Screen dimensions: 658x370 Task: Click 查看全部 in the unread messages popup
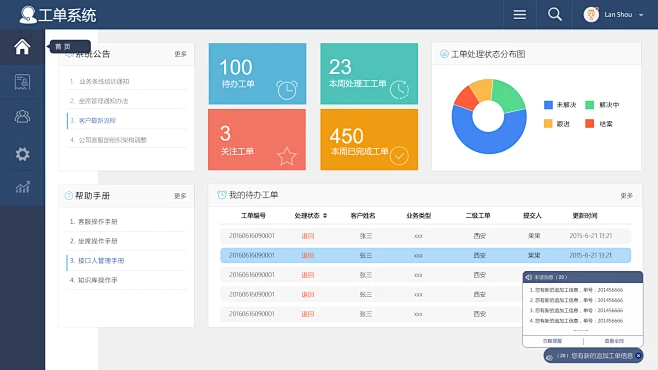point(614,341)
